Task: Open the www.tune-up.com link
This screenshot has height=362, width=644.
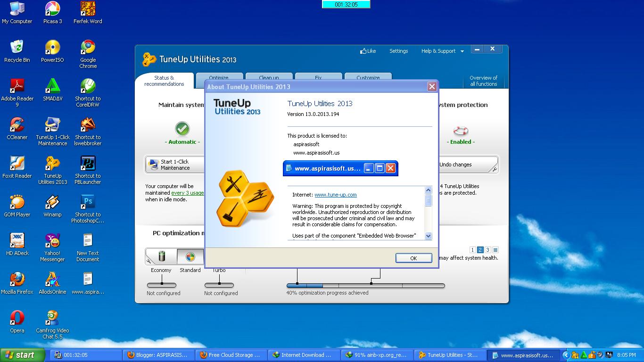Action: coord(335,195)
